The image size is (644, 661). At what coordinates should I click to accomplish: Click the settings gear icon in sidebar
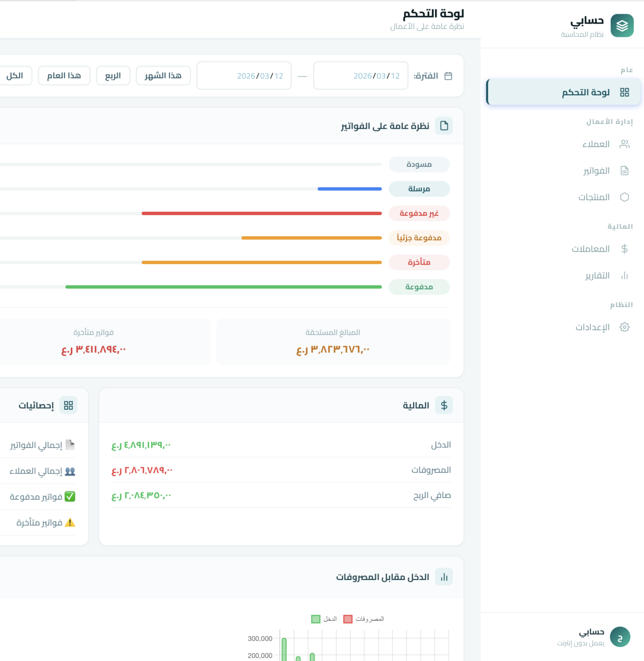coord(624,327)
